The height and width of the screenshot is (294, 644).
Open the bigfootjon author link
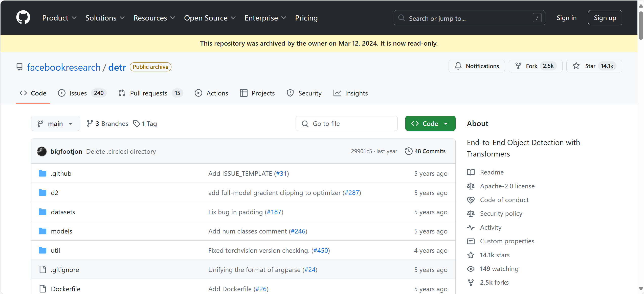(66, 151)
